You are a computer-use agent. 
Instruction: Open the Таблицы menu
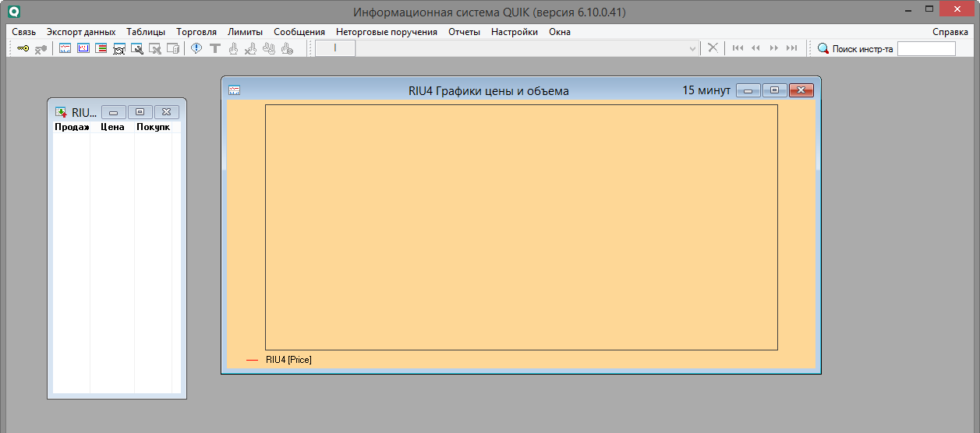coord(146,32)
